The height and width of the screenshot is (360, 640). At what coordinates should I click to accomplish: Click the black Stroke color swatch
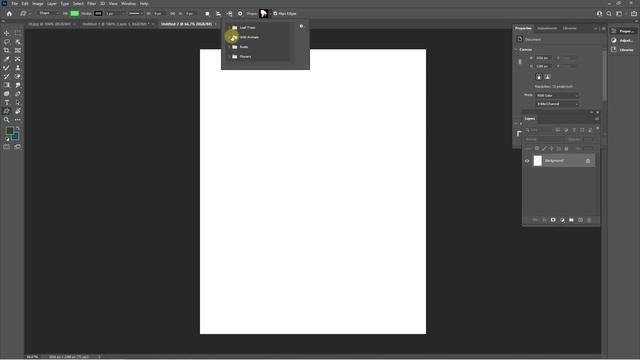click(x=98, y=13)
